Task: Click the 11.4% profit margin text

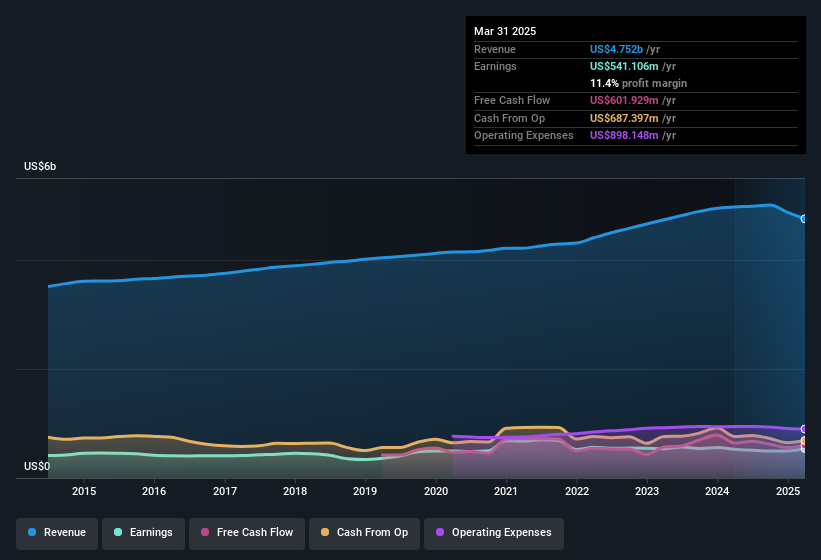Action: click(x=638, y=83)
